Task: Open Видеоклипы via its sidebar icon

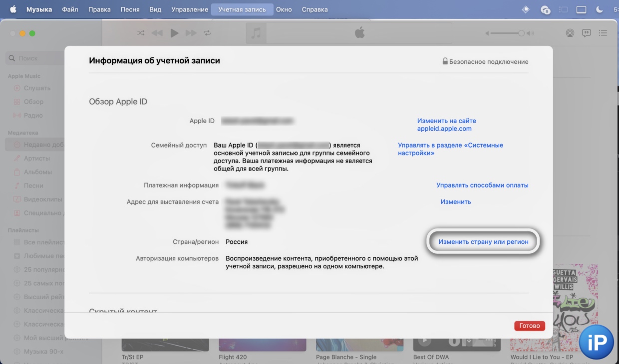Action: click(17, 199)
